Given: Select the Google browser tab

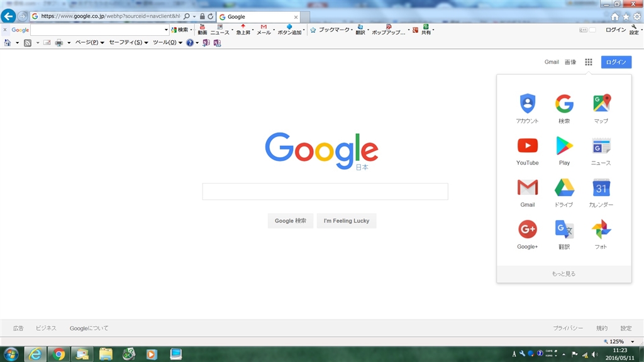Looking at the screenshot, I should 258,17.
